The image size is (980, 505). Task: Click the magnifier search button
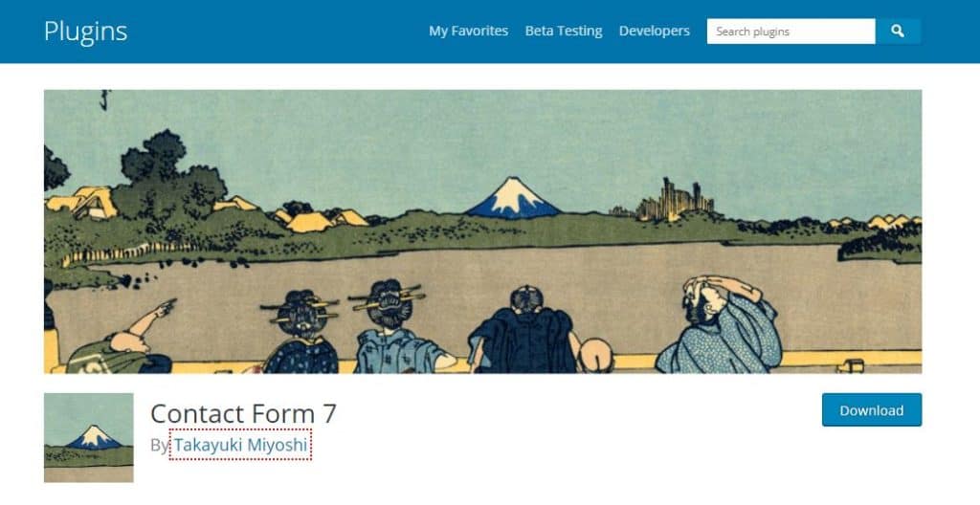pos(898,32)
